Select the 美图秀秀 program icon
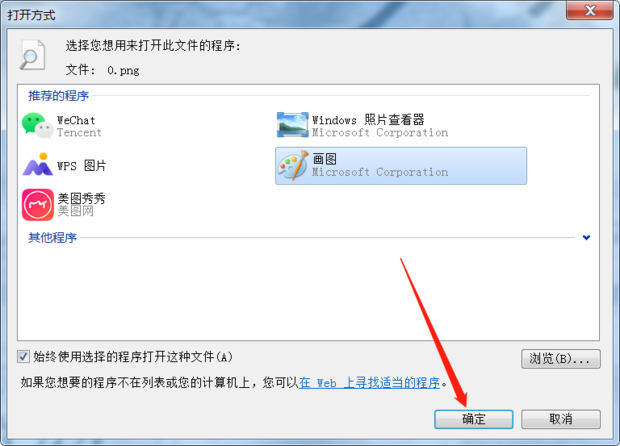This screenshot has width=620, height=446. tap(38, 204)
